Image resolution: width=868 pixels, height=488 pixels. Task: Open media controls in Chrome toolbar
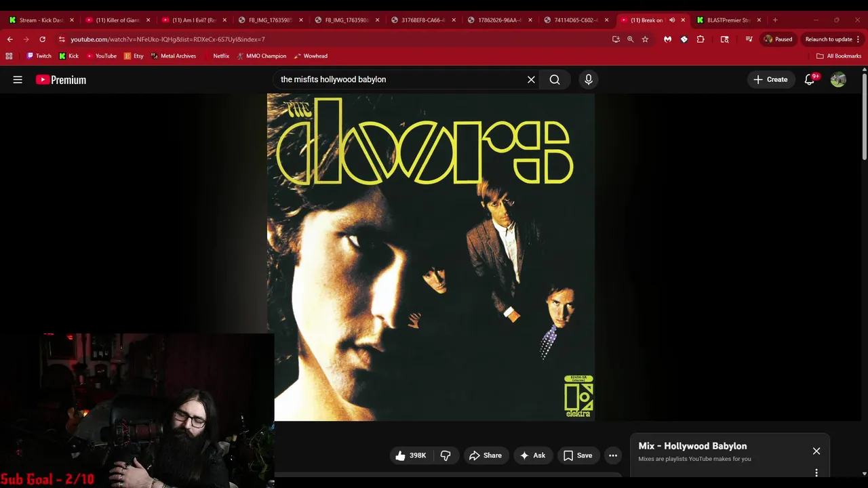point(749,39)
